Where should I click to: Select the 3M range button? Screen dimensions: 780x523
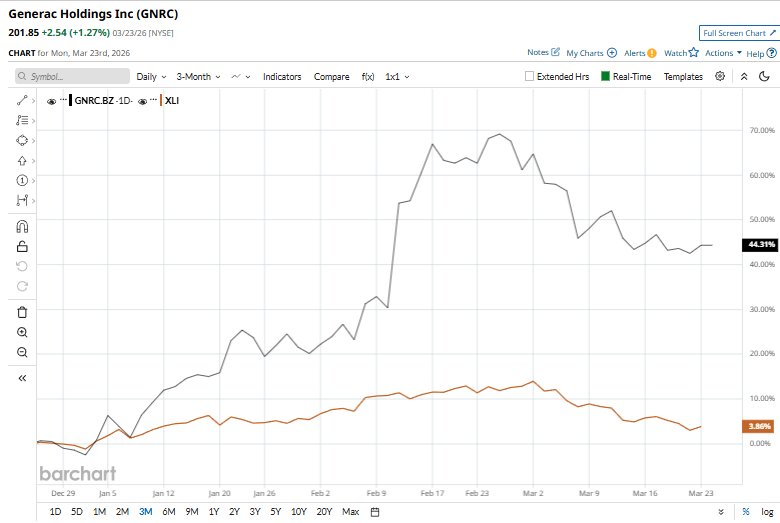pos(146,512)
